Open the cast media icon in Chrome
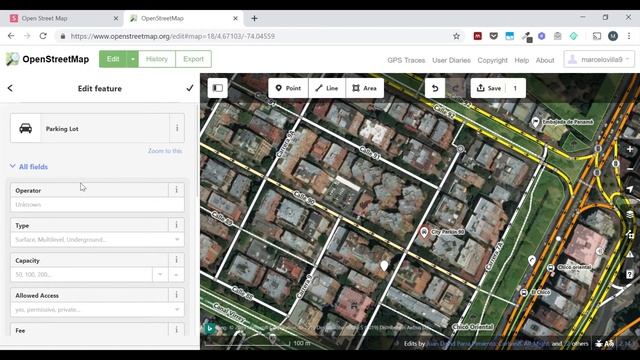Image resolution: width=640 pixels, height=360 pixels. click(597, 36)
